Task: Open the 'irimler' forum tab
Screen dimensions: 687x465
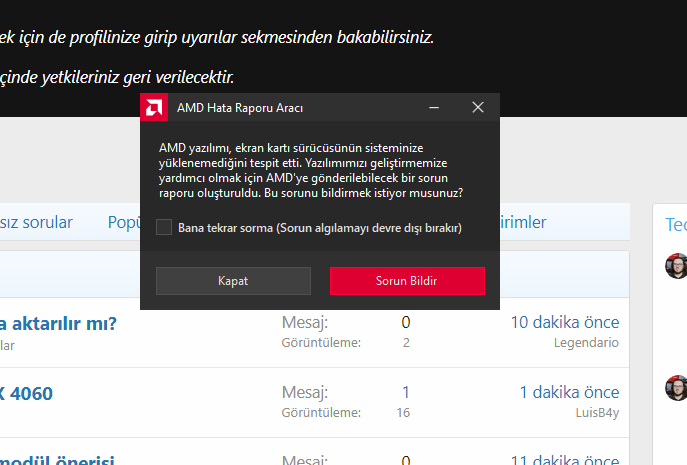Action: coord(523,223)
